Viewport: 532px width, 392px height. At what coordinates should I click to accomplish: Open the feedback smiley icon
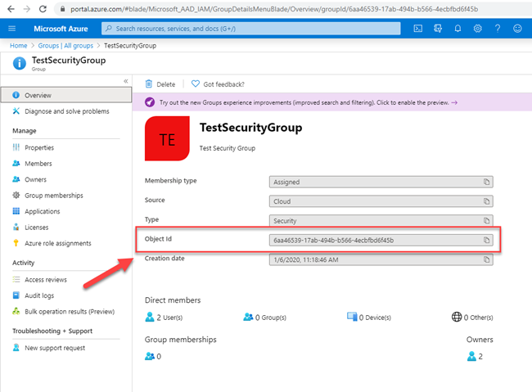[x=517, y=29]
